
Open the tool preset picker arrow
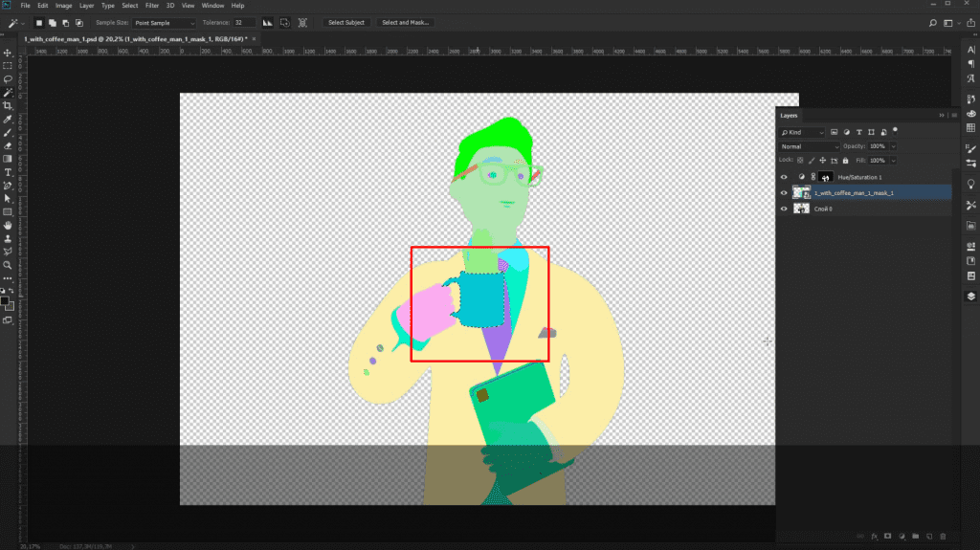point(23,23)
